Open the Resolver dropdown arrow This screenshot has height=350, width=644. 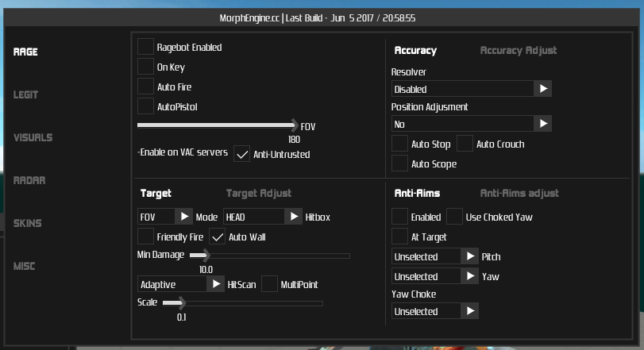tap(543, 89)
